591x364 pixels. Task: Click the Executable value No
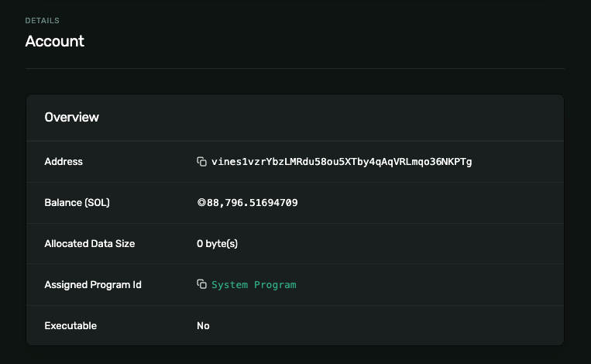click(x=203, y=325)
